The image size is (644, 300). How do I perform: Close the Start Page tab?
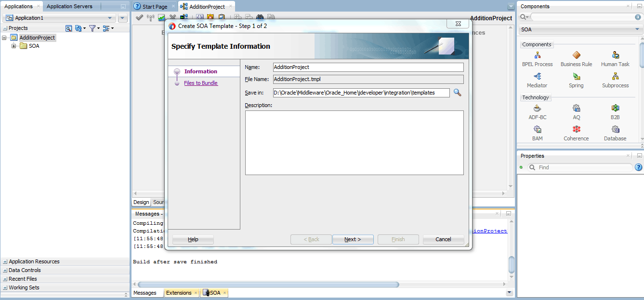coord(173,7)
